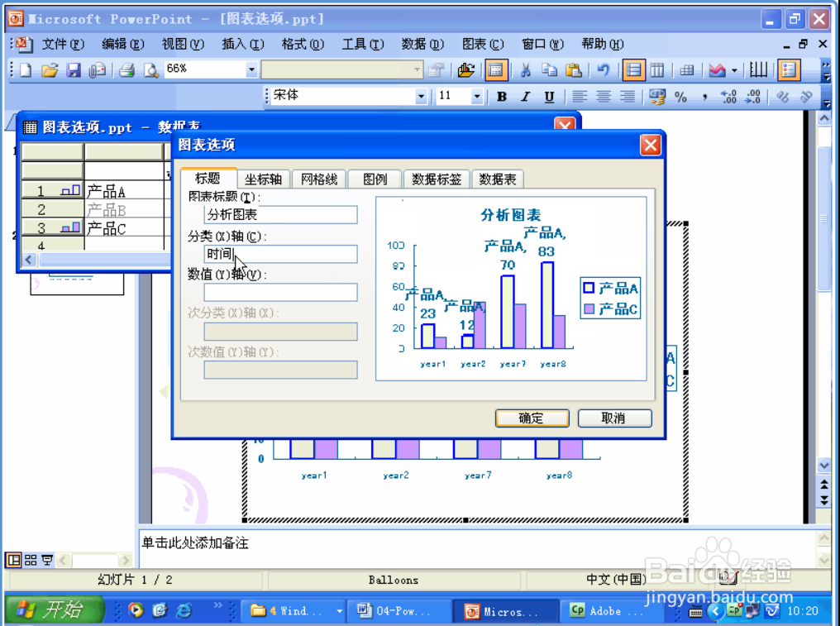Click the Paste clipboard icon

(x=573, y=70)
